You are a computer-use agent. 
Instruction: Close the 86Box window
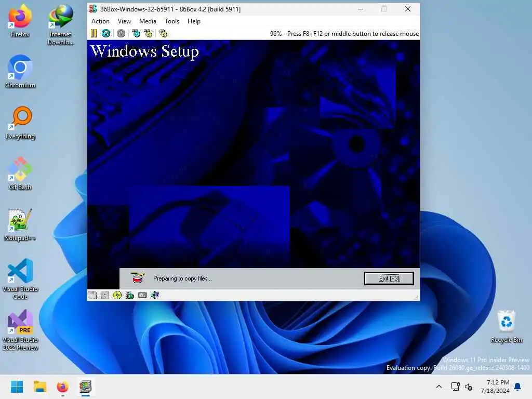pyautogui.click(x=408, y=9)
